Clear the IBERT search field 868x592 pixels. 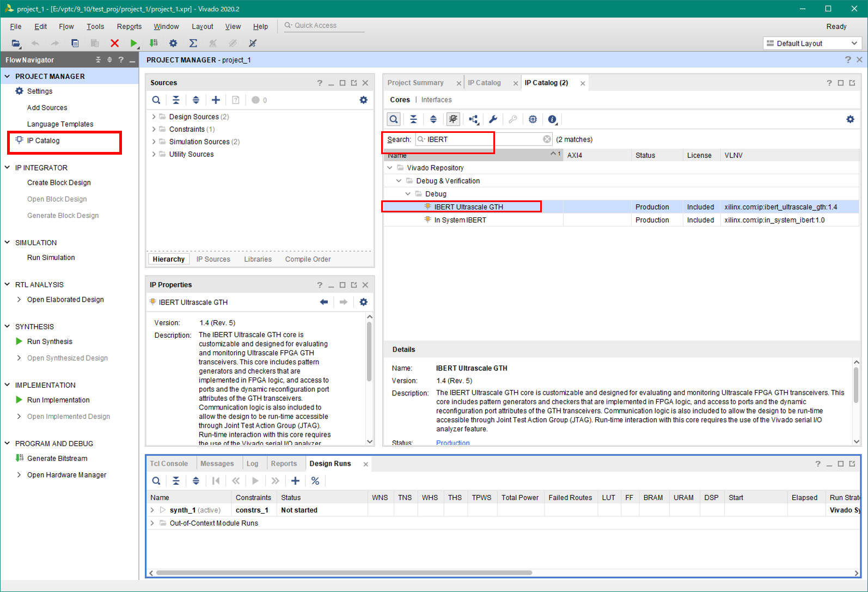click(547, 139)
